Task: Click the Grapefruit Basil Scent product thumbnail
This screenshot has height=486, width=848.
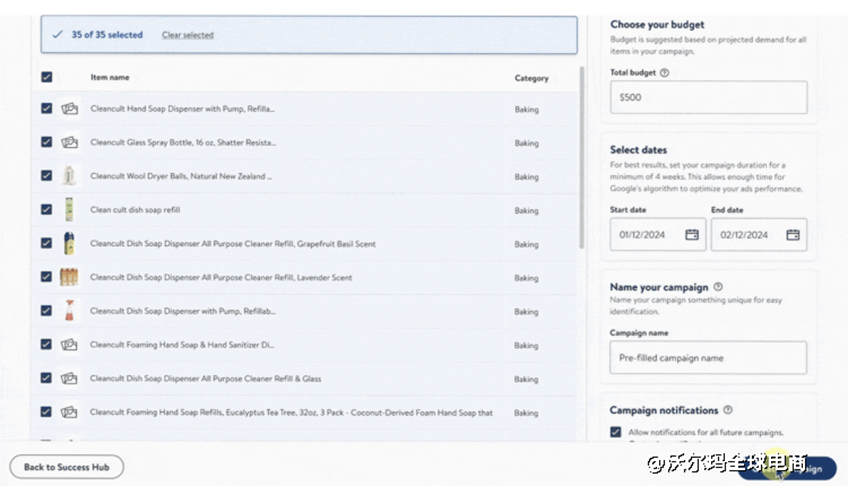Action: tap(69, 244)
